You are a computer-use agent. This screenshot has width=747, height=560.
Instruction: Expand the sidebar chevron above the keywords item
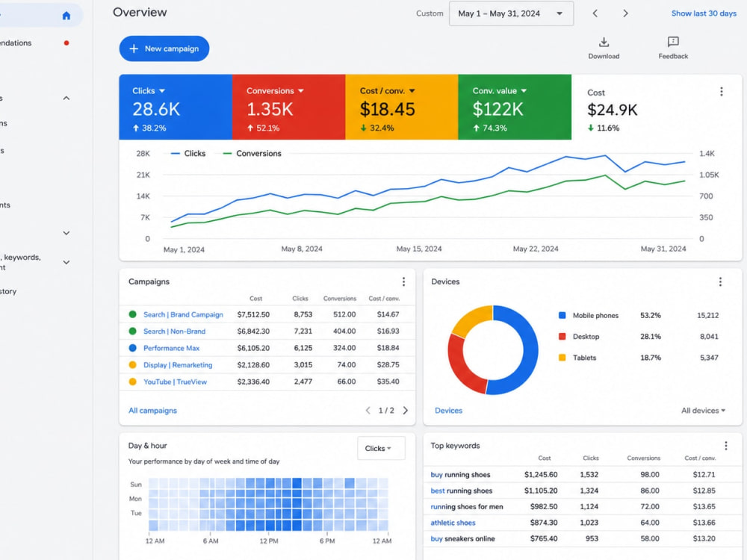tap(66, 233)
